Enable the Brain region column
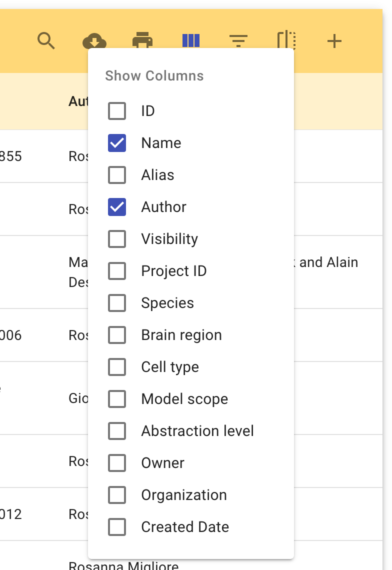The image size is (392, 570). tap(117, 335)
